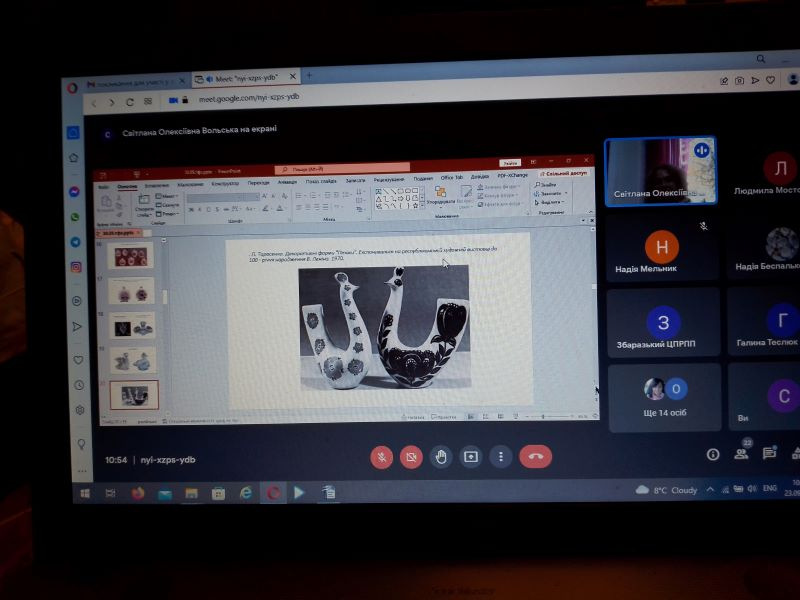The width and height of the screenshot is (800, 600).
Task: Click the lock site-security icon
Action: pos(185,100)
